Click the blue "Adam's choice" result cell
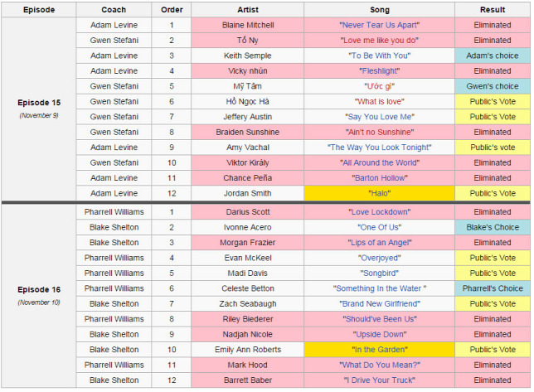Image resolution: width=534 pixels, height=392 pixels. [x=493, y=56]
